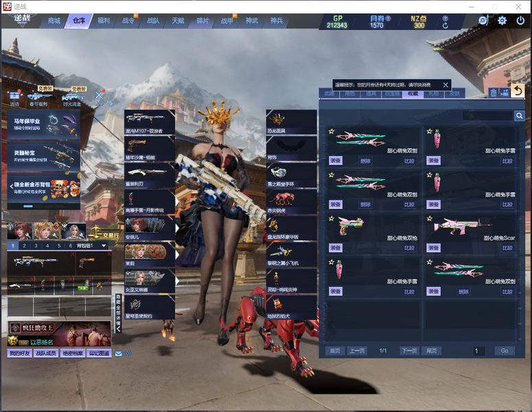Viewport: 532px width, 412px height.
Task: Click the video camera icon in warehouse panel
Action: (505, 92)
